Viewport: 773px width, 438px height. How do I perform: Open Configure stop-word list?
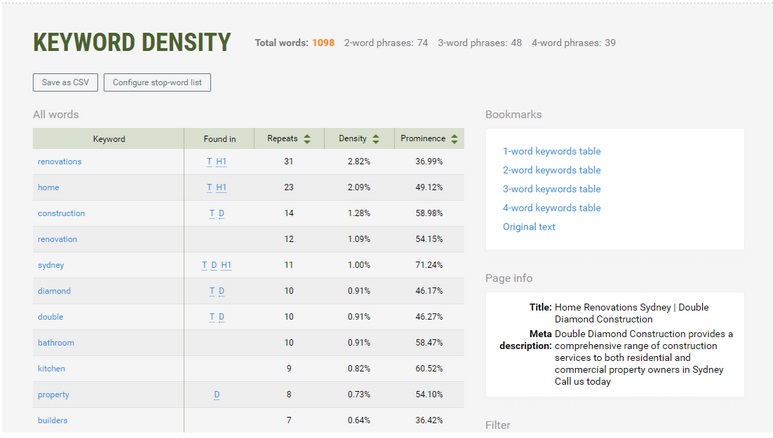(157, 82)
